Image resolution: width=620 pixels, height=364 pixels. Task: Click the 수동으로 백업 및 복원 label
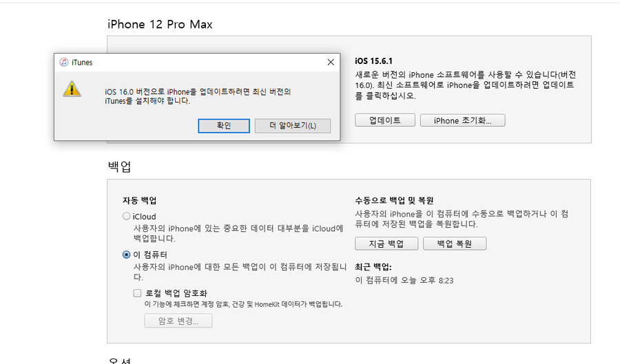[x=394, y=200]
